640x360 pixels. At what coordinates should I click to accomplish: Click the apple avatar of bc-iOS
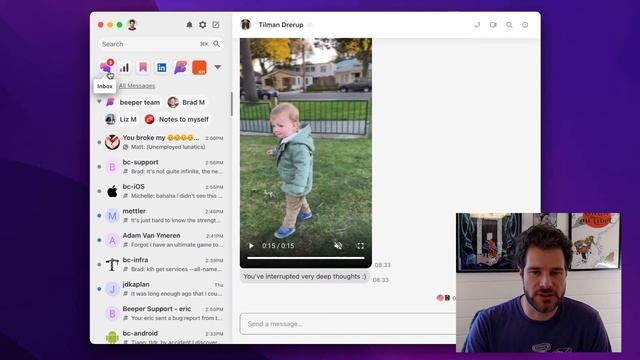(x=112, y=191)
